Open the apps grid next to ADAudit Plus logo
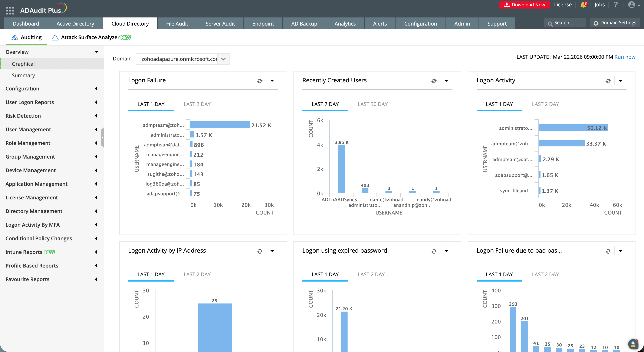644x352 pixels. click(x=10, y=10)
